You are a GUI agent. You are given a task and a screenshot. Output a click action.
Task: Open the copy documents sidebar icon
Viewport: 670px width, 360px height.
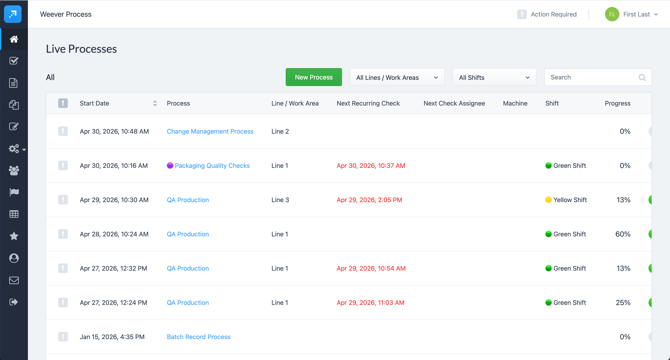(x=14, y=105)
